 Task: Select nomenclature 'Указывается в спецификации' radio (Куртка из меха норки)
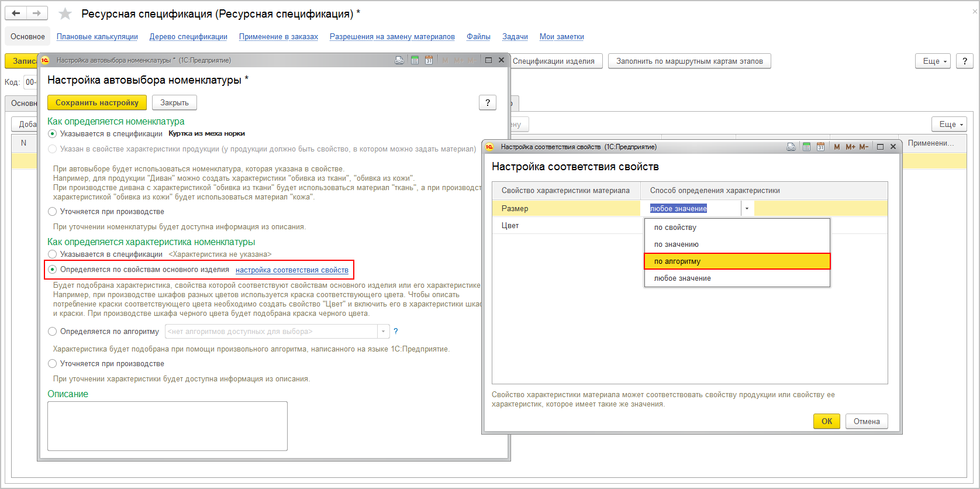coord(53,134)
